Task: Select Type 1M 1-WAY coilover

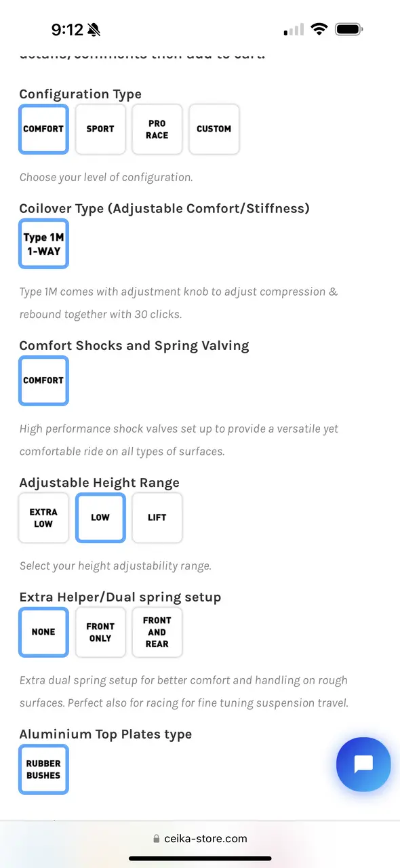Action: [43, 244]
